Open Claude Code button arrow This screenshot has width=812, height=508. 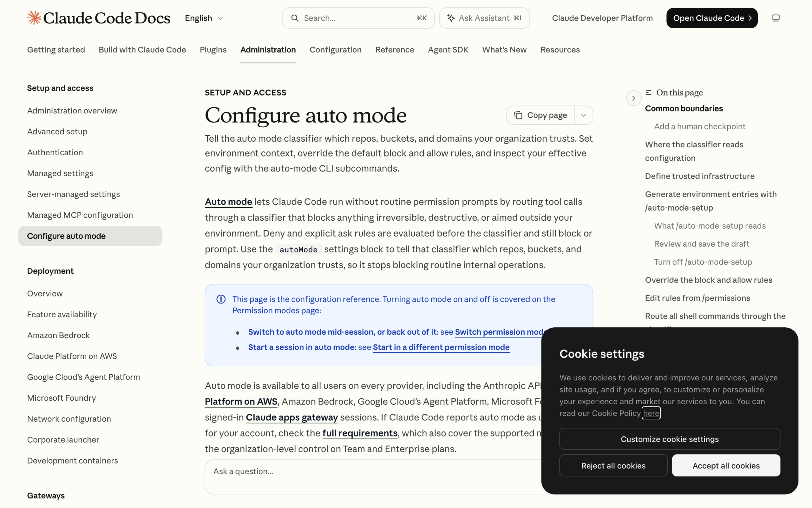[x=750, y=18]
